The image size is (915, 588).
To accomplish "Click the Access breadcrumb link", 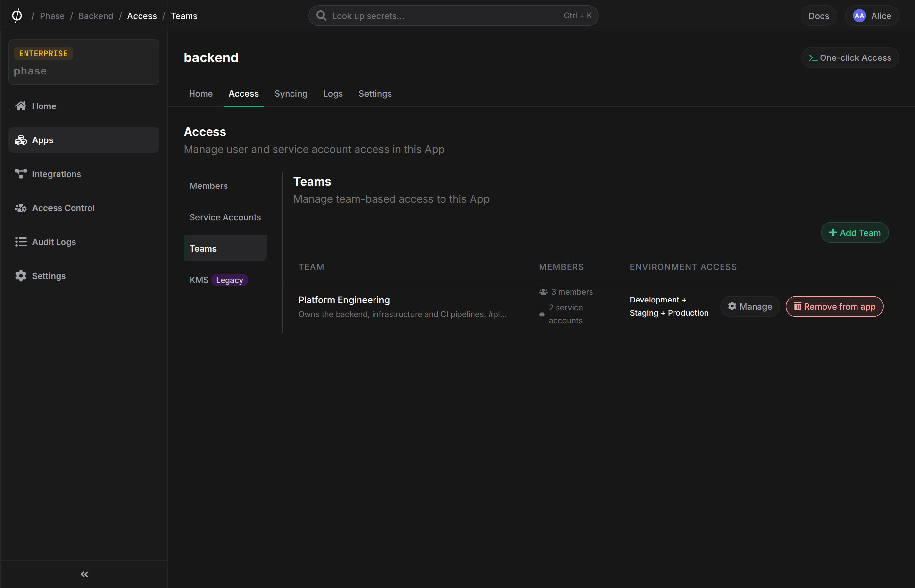I will tap(142, 16).
